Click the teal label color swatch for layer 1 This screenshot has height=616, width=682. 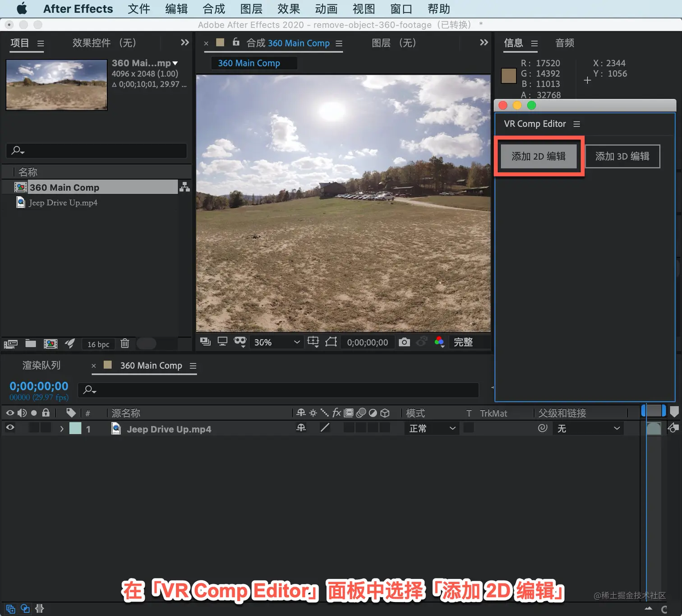coord(75,428)
